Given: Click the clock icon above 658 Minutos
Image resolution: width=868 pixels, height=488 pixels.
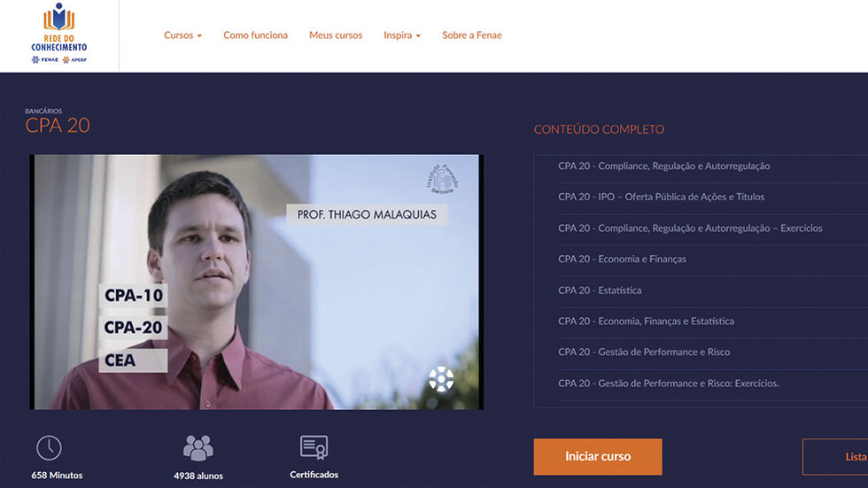Looking at the screenshot, I should (49, 447).
